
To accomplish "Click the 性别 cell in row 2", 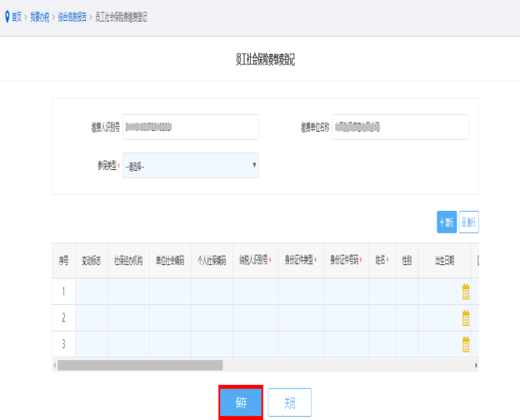I will [x=407, y=317].
